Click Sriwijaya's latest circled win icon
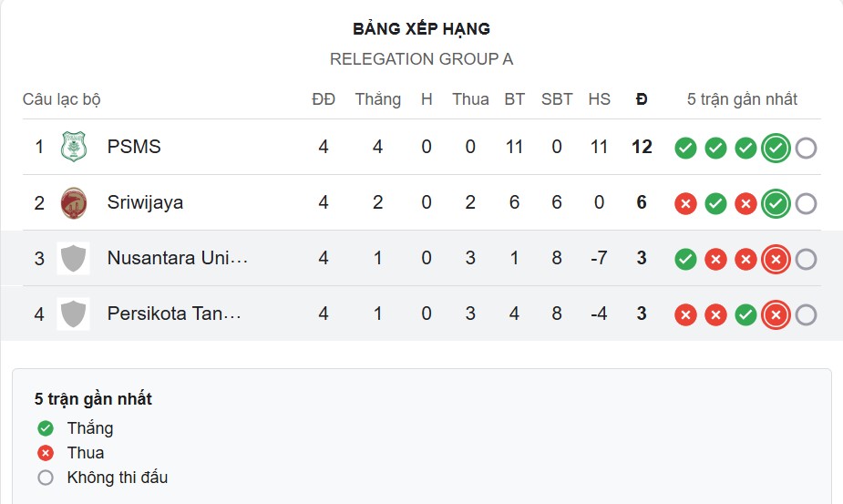Image resolution: width=843 pixels, height=504 pixels. click(776, 203)
